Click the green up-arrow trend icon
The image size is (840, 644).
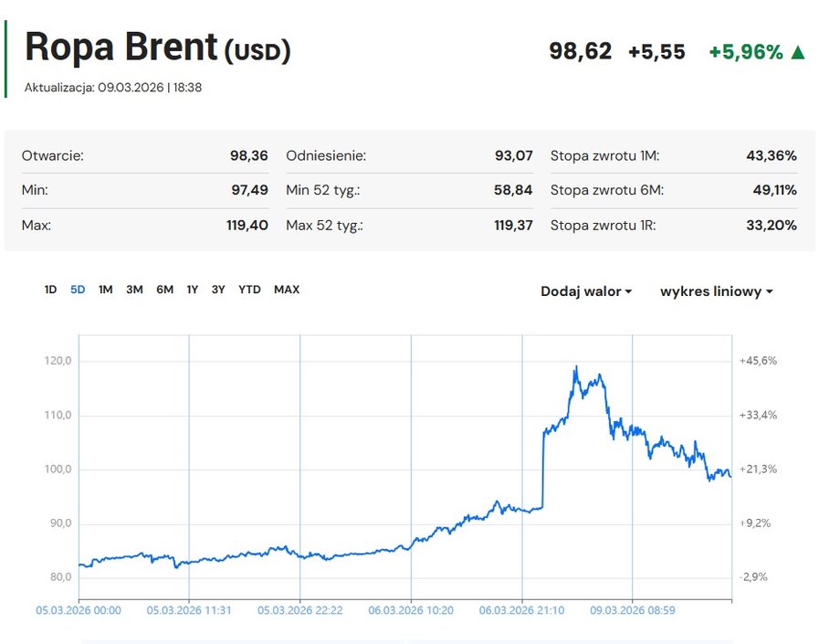click(x=798, y=52)
